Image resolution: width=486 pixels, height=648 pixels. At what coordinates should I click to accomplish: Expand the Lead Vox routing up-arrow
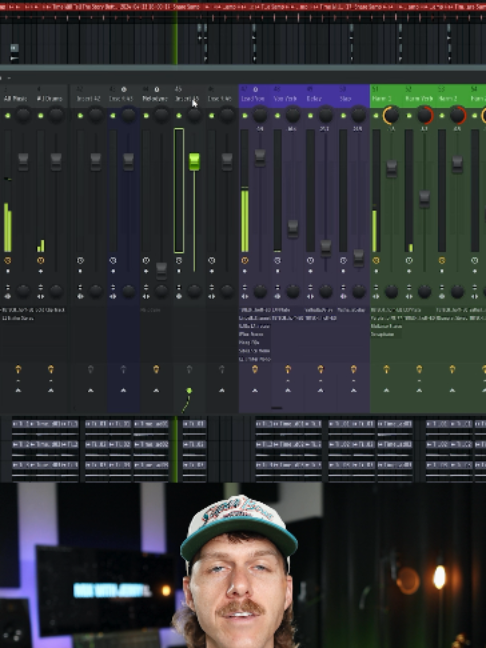[255, 391]
